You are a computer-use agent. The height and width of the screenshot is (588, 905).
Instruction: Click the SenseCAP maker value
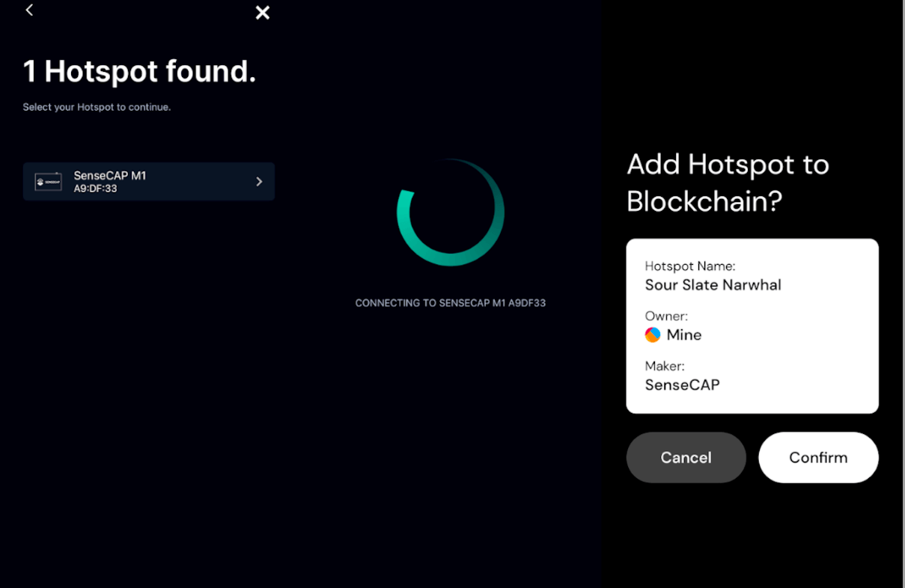[x=682, y=385]
